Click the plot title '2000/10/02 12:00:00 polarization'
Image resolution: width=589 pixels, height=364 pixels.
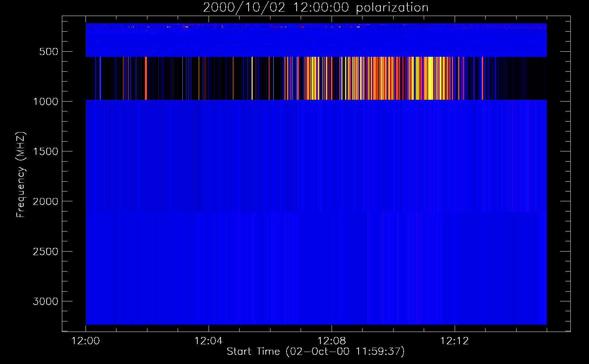point(316,7)
